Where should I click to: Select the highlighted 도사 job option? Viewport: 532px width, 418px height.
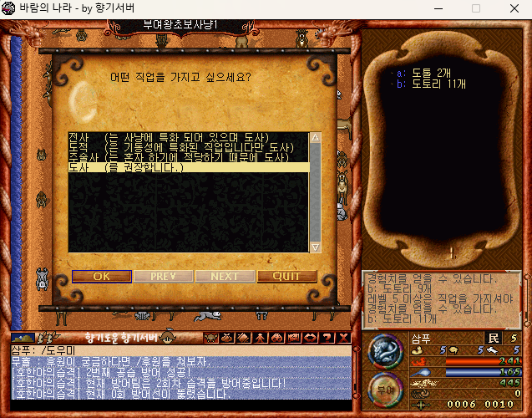pos(189,167)
